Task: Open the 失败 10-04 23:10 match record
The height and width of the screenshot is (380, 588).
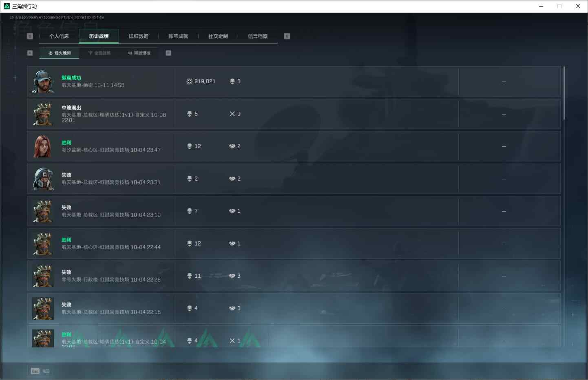Action: click(294, 211)
